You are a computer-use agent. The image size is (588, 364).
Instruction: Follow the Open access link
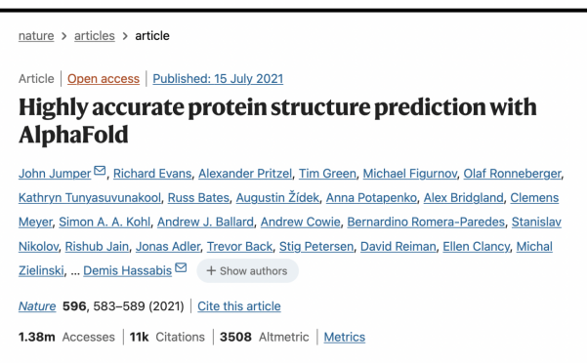(104, 79)
